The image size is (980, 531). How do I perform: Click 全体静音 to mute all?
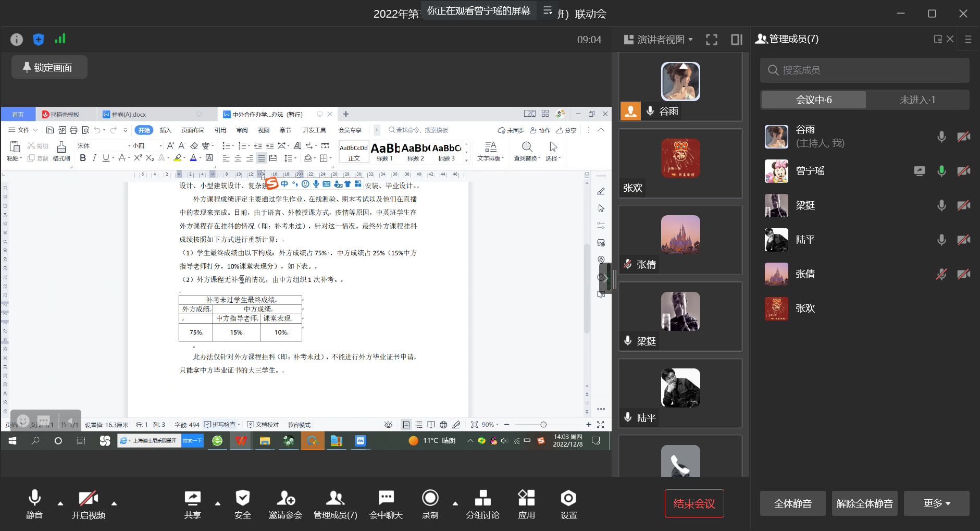[792, 503]
